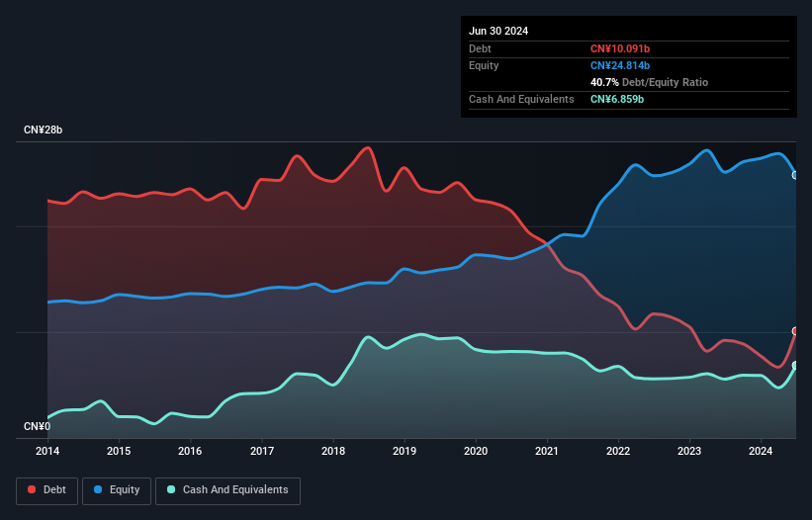812x520 pixels.
Task: Toggle the Cash And Equivalents legend button
Action: pyautogui.click(x=227, y=490)
